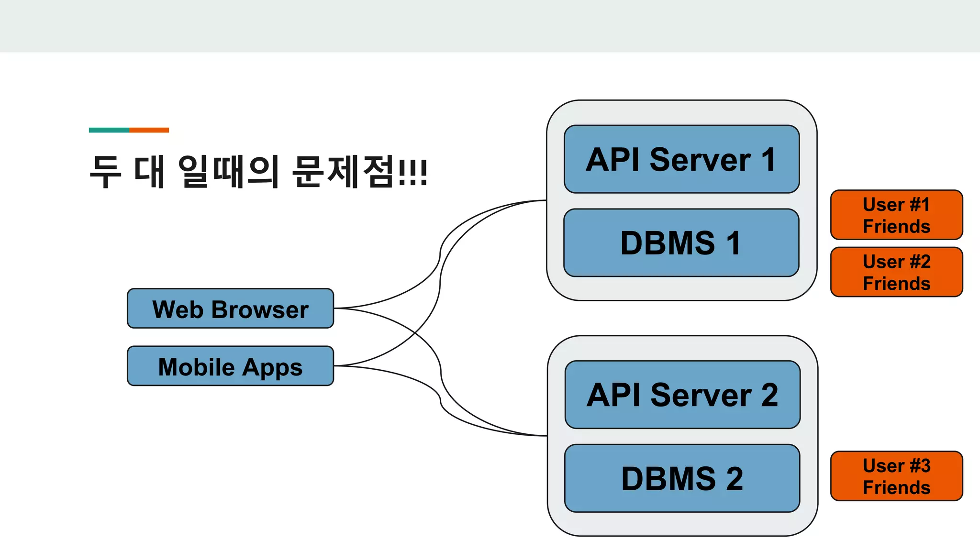Click the API Server 2 box
Image resolution: width=980 pixels, height=551 pixels.
tap(682, 394)
